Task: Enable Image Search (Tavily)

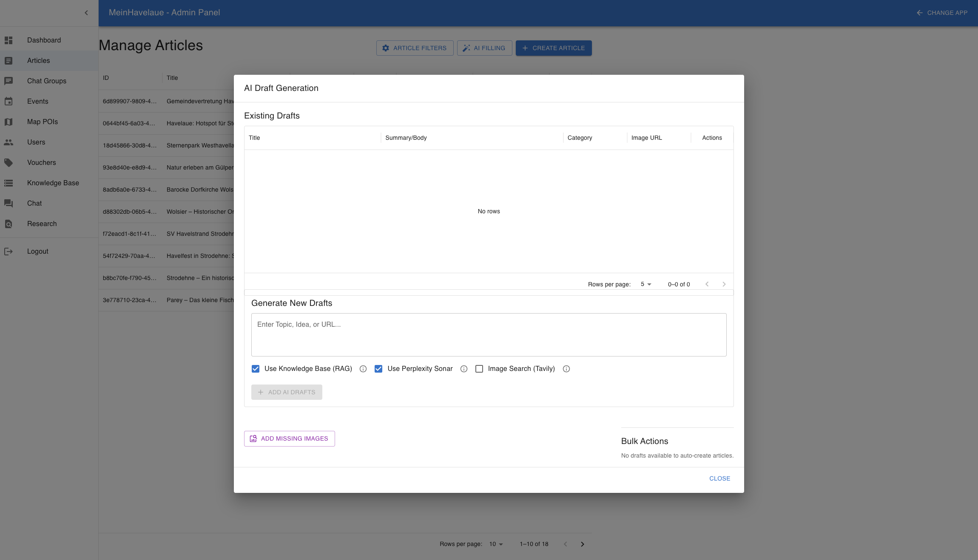Action: coord(479,368)
